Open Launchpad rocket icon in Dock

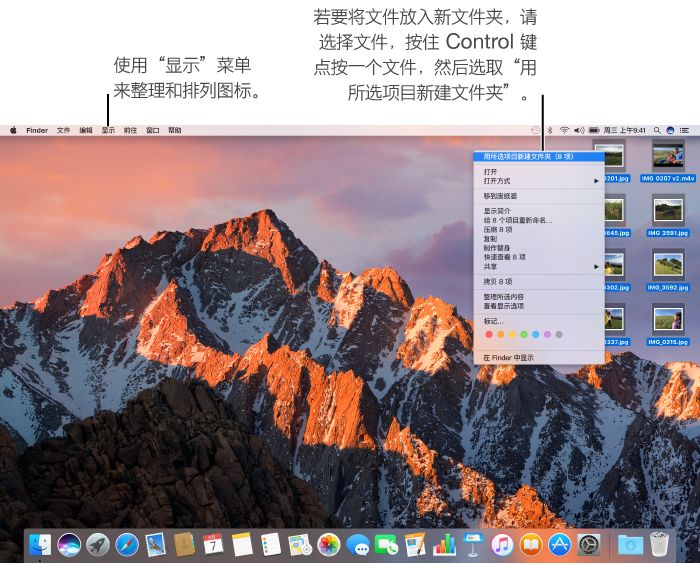[97, 545]
